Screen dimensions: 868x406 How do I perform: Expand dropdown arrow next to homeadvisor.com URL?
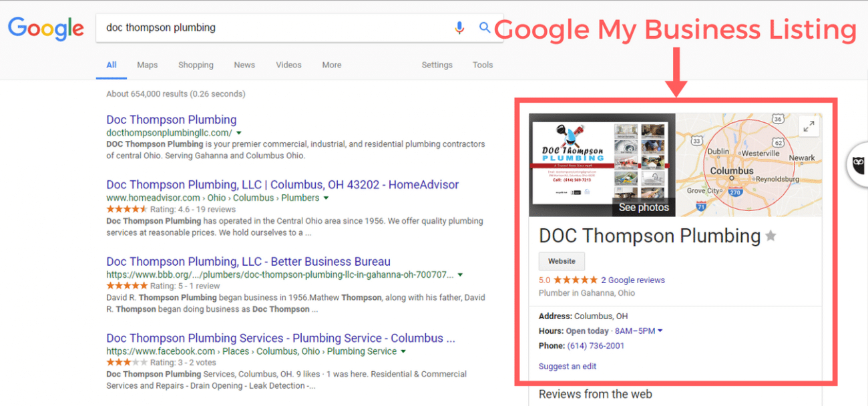point(326,198)
